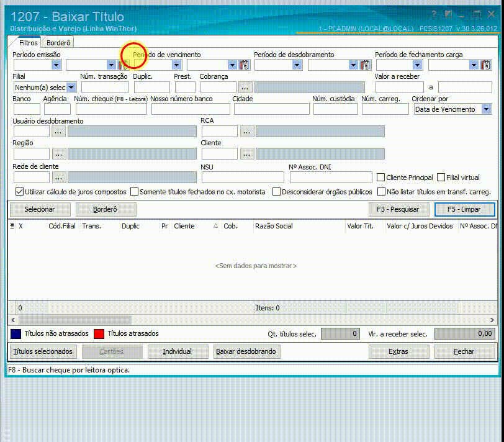Check Desconsiderar órgãos públicos
This screenshot has width=504, height=442.
(x=276, y=192)
